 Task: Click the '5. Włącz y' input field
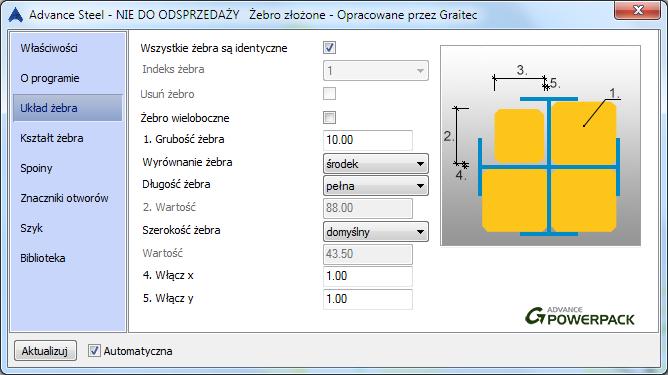(368, 299)
